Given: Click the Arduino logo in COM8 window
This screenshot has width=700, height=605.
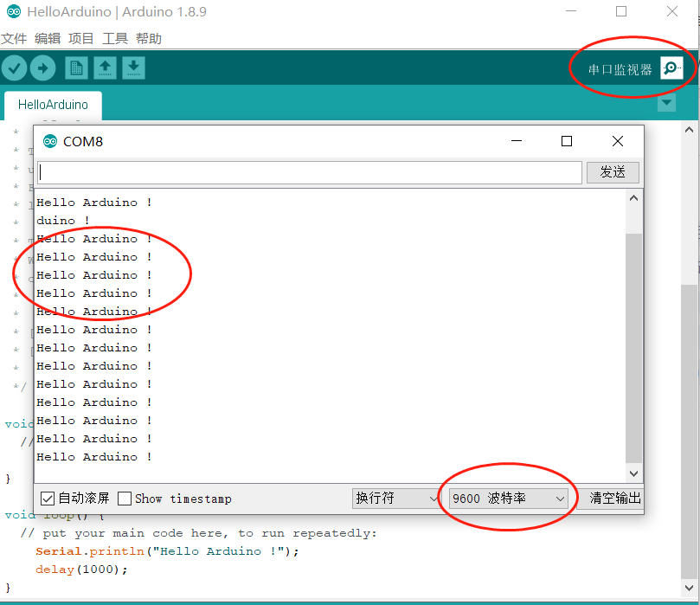Looking at the screenshot, I should (50, 142).
